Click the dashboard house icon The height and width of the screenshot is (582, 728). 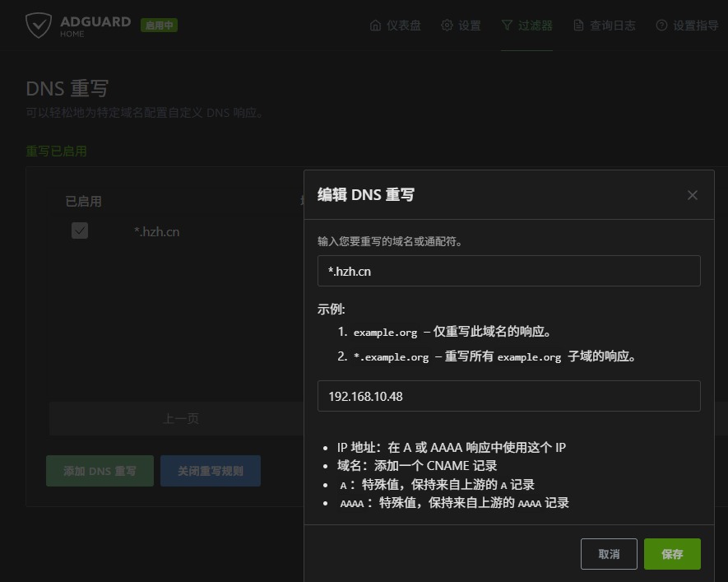tap(376, 26)
